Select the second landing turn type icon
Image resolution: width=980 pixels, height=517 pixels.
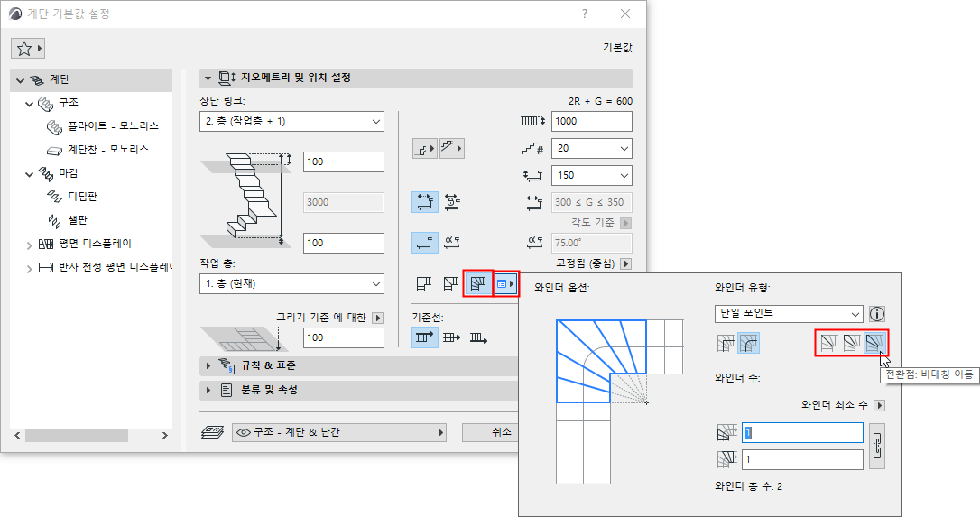point(450,284)
